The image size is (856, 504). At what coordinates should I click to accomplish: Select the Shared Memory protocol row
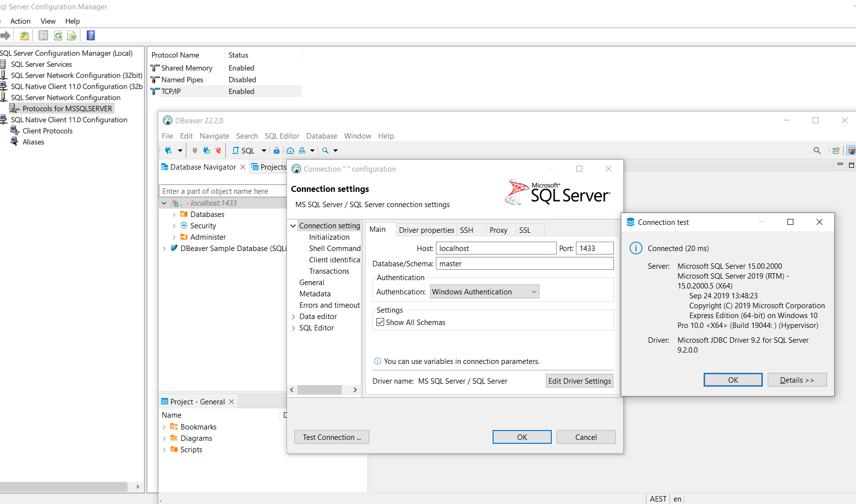coord(225,68)
